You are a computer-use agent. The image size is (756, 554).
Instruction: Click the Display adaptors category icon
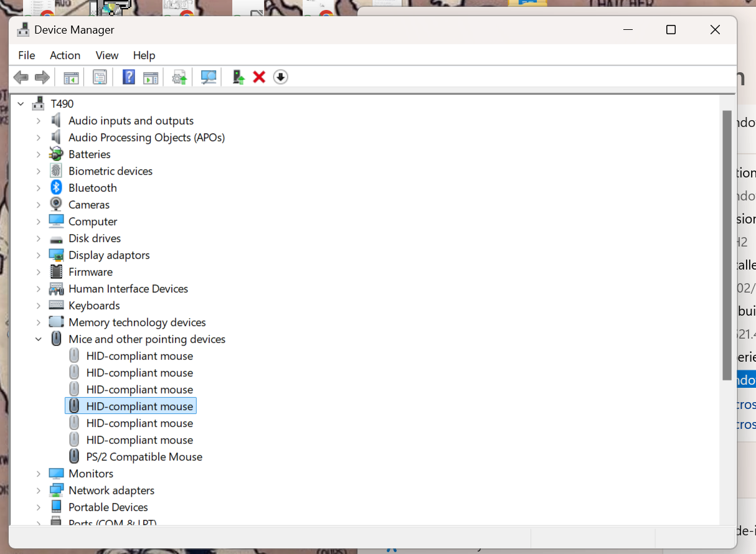click(x=56, y=255)
